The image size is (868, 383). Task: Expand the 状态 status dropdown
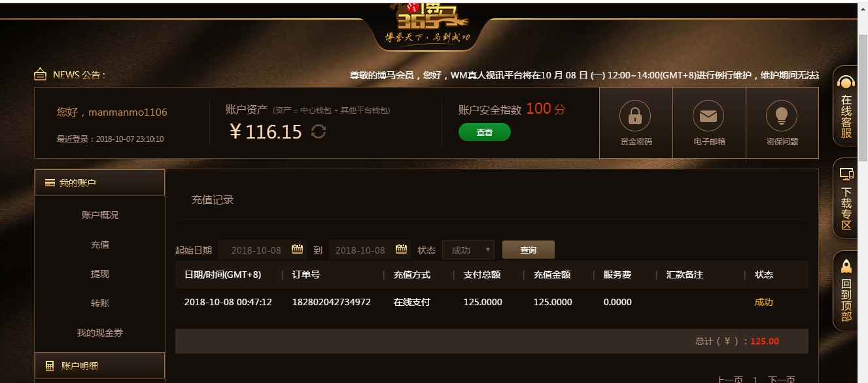point(468,250)
